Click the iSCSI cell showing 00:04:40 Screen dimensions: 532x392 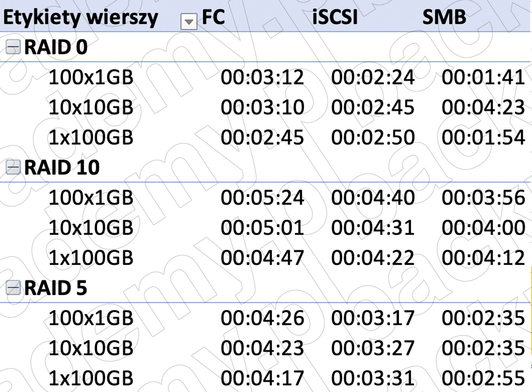coord(373,198)
